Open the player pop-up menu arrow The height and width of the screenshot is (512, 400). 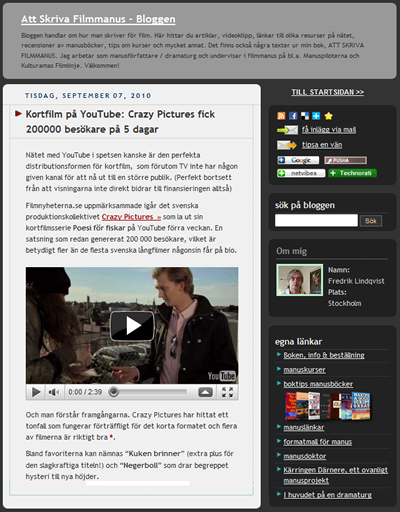(x=205, y=392)
